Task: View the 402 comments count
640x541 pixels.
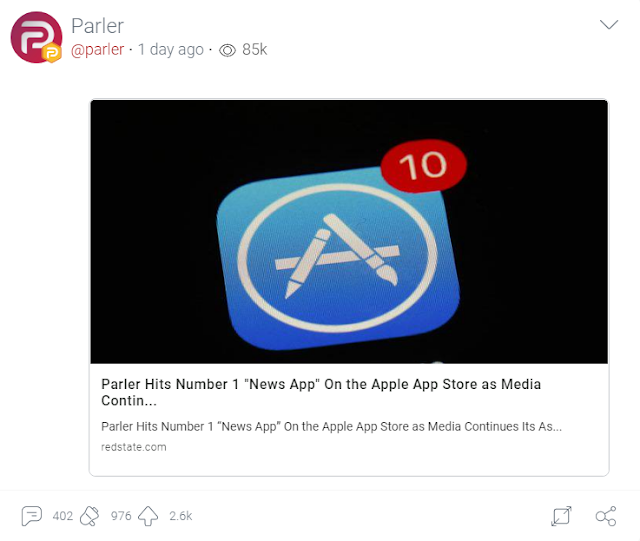Action: (62, 516)
